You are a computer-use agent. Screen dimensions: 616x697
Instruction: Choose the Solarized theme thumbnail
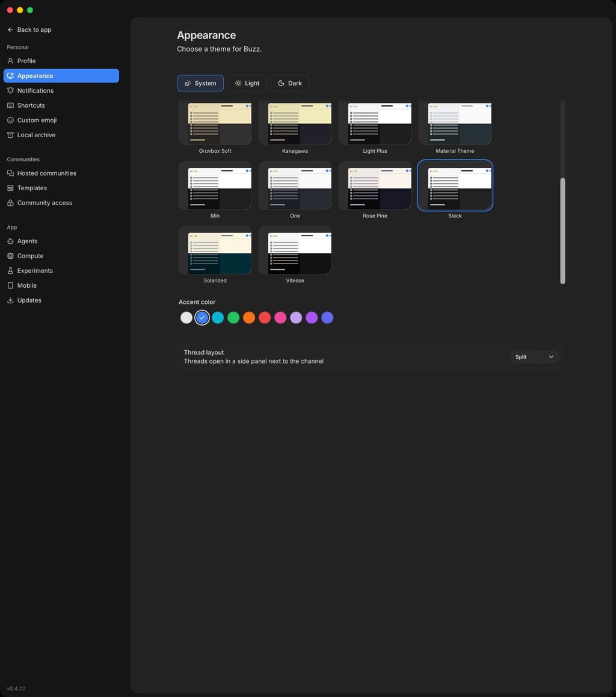[x=215, y=250]
